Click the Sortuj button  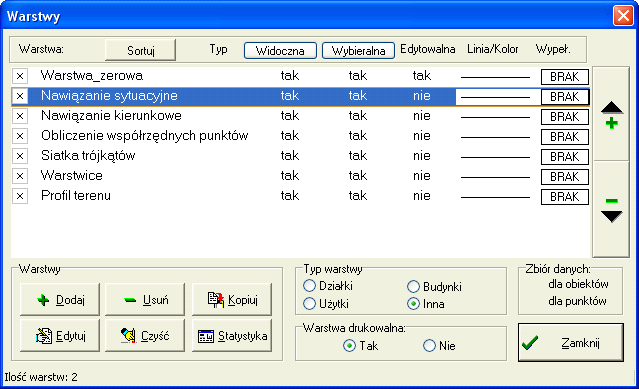141,50
